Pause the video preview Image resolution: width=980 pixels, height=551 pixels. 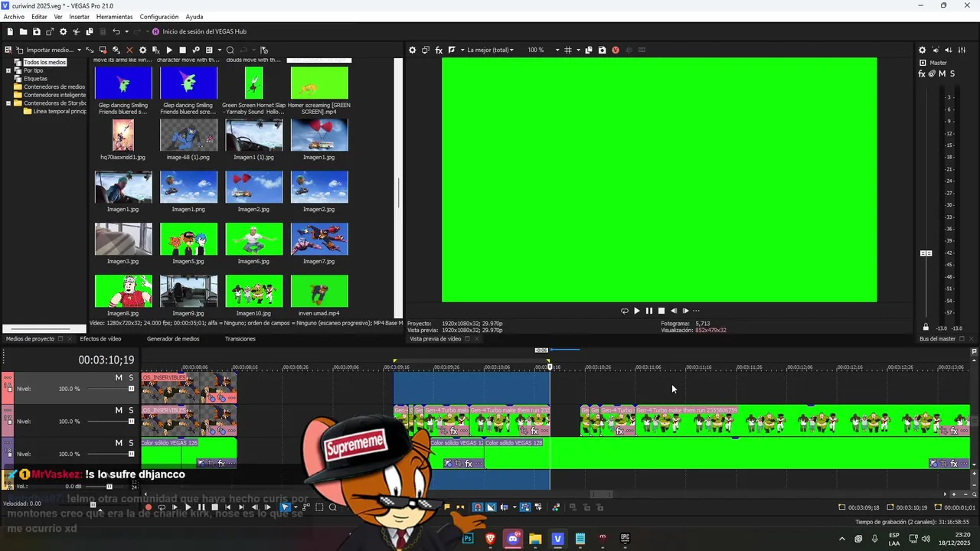pyautogui.click(x=648, y=311)
